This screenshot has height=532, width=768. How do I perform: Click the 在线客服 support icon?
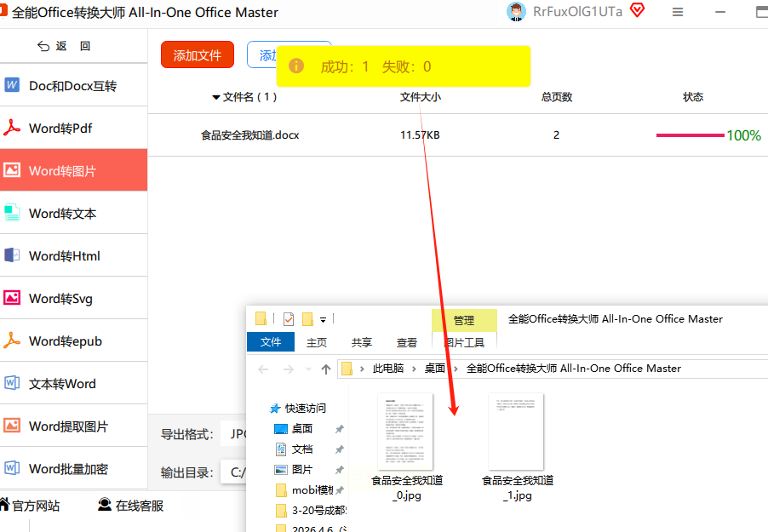[x=105, y=504]
